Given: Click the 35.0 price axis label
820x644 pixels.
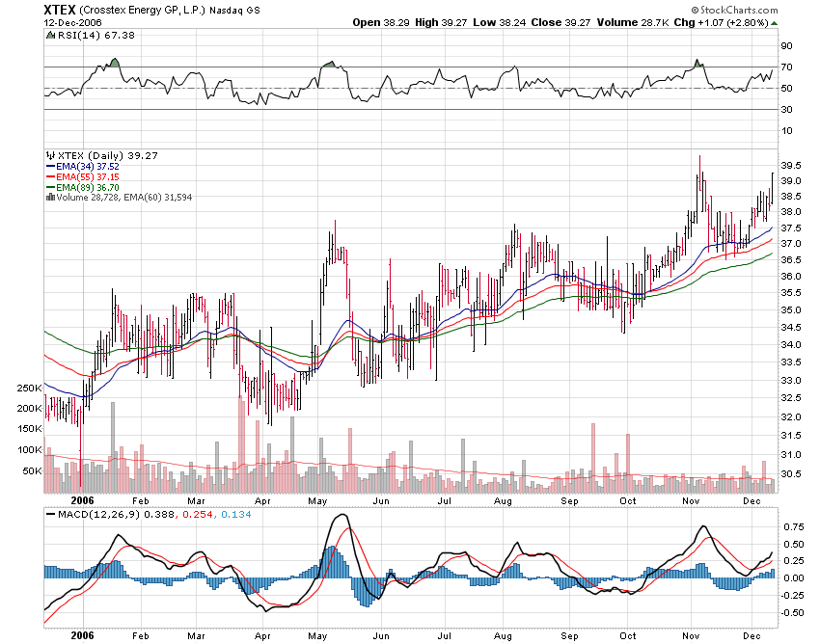Looking at the screenshot, I should pos(791,310).
